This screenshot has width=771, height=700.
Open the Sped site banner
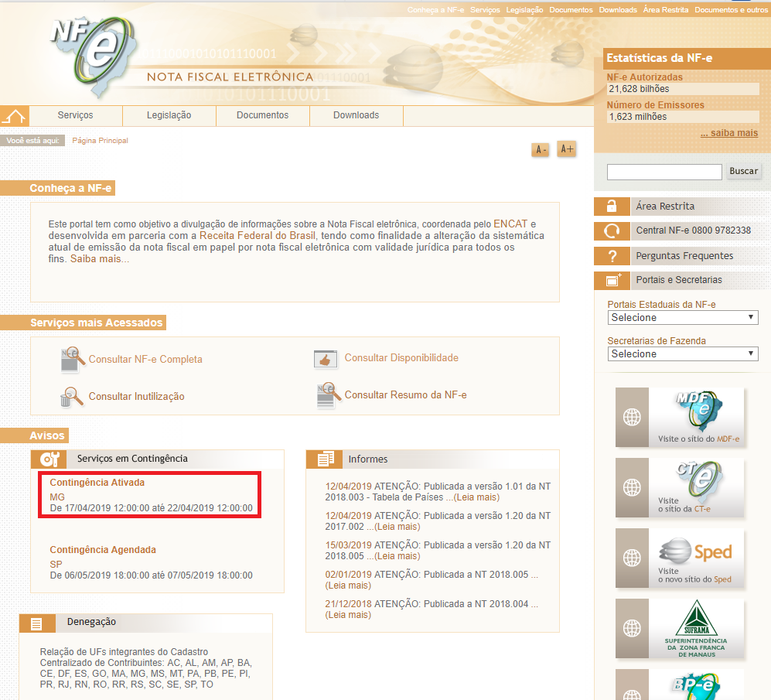(680, 558)
